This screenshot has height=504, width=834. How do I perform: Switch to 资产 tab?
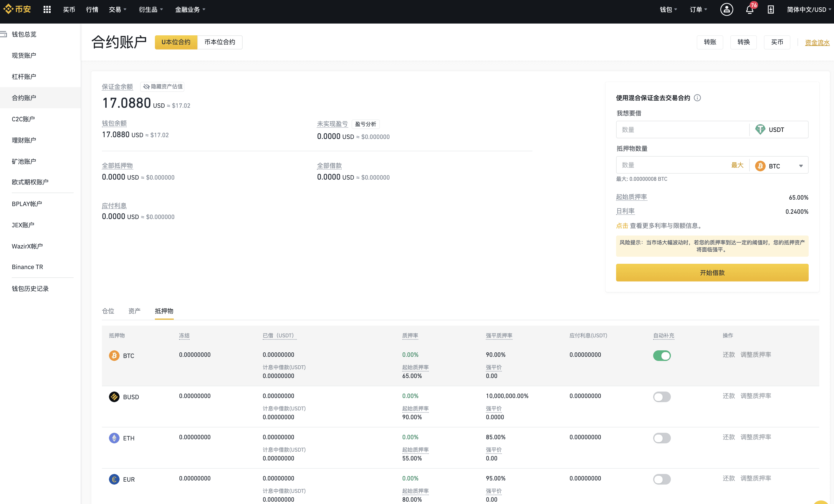coord(134,311)
